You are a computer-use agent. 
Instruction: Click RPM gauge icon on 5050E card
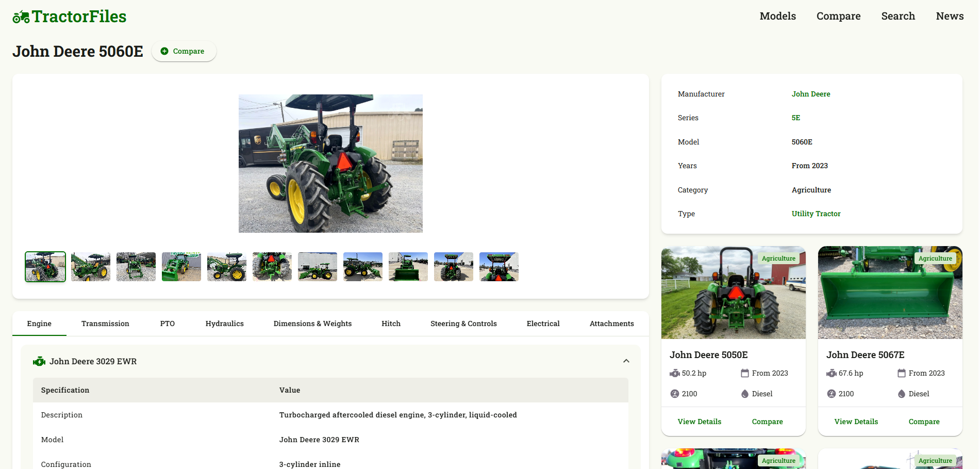tap(675, 394)
